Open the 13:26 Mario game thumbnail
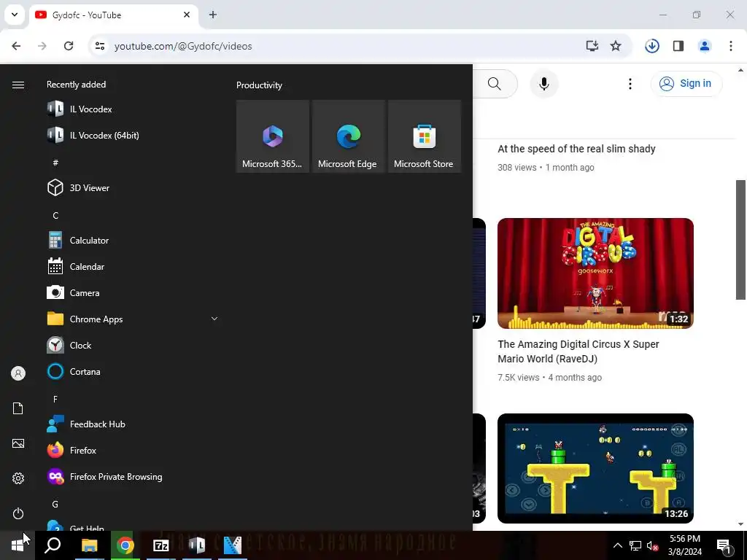Viewport: 747px width, 560px height. point(595,469)
